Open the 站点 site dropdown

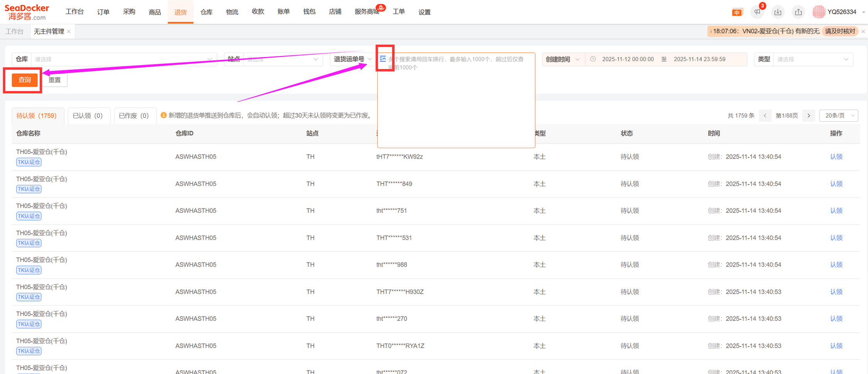tap(282, 59)
